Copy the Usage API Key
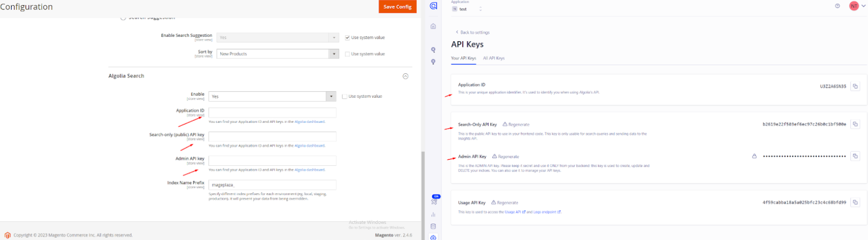 (x=855, y=203)
